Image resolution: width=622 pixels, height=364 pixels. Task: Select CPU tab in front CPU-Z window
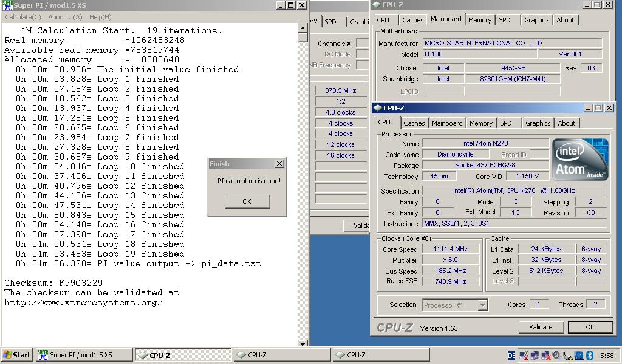pos(384,123)
